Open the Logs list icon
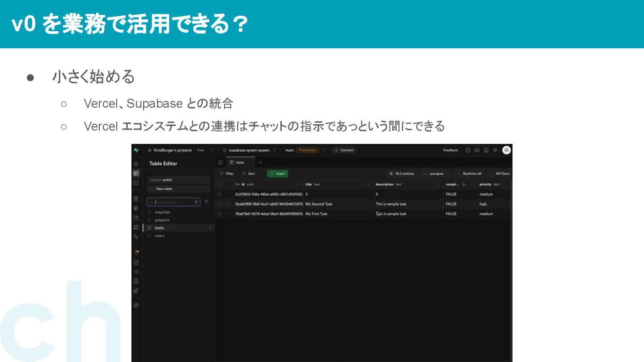This screenshot has height=362, width=644. [136, 272]
